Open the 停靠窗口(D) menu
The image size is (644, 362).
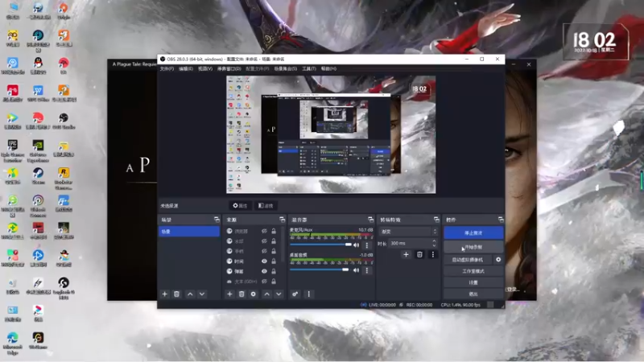pyautogui.click(x=229, y=68)
